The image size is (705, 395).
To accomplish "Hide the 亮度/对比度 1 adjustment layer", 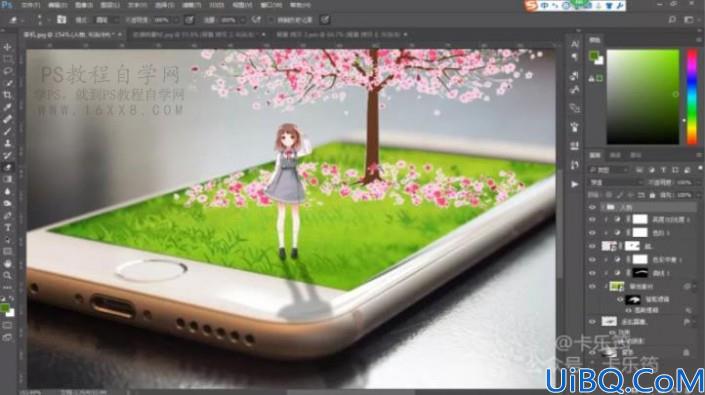I will [x=592, y=220].
